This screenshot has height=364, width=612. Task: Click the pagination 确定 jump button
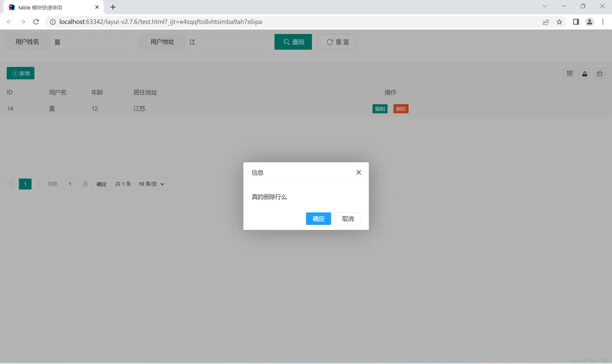(x=101, y=184)
